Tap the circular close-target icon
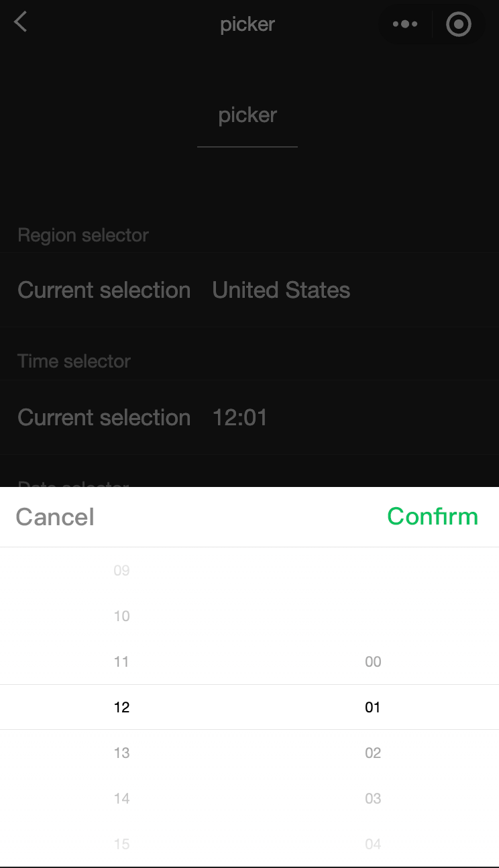The height and width of the screenshot is (868, 499). tap(459, 24)
